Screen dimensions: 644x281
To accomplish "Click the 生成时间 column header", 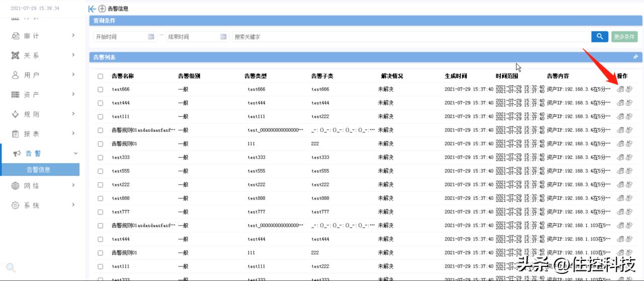I will point(456,76).
